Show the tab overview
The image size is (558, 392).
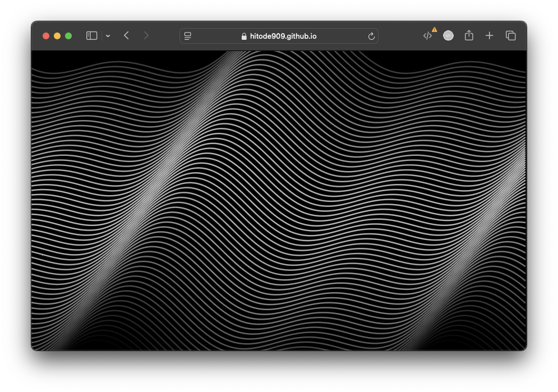tap(511, 35)
